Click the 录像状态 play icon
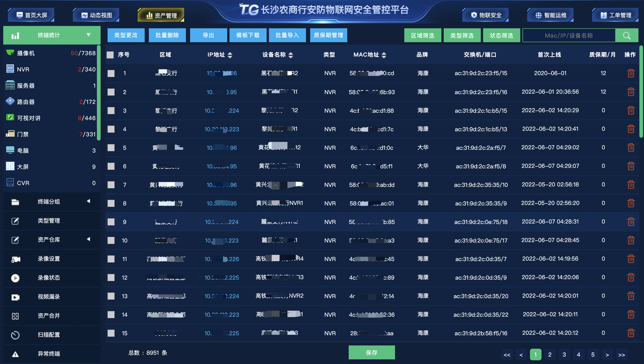The image size is (644, 364). [x=15, y=278]
